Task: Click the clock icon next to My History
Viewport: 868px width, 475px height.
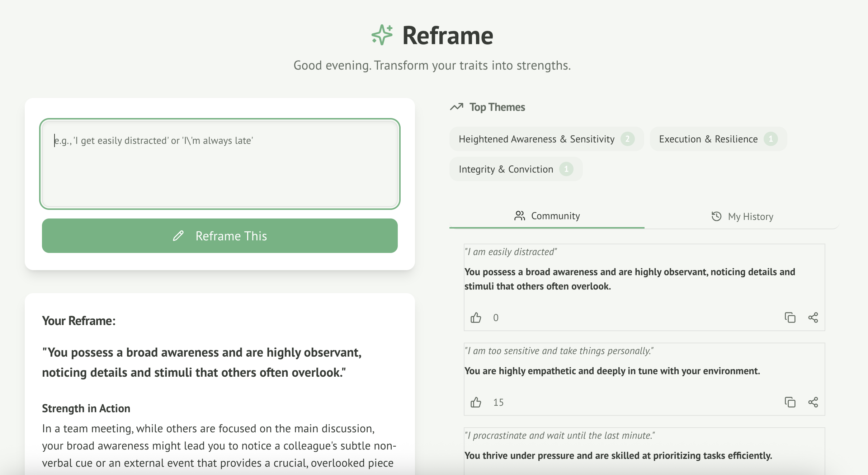Action: point(716,216)
